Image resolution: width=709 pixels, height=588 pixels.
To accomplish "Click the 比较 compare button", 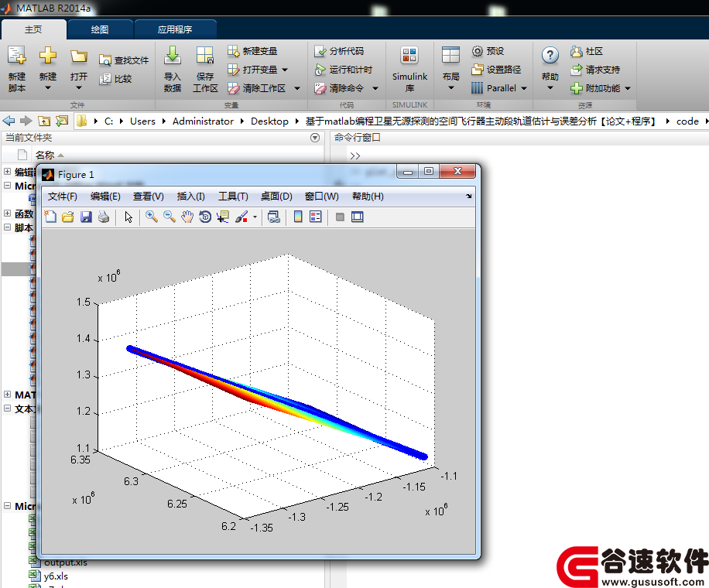I will point(115,79).
